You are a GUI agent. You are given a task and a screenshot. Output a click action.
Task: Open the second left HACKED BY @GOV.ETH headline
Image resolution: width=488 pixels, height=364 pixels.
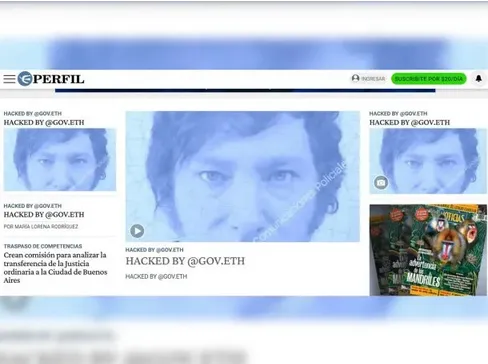44,215
